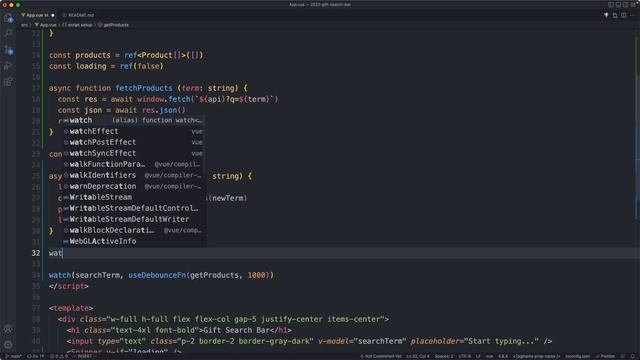Viewport: 640px width, 360px height.
Task: Select the watchEffect suggestion
Action: click(135, 131)
